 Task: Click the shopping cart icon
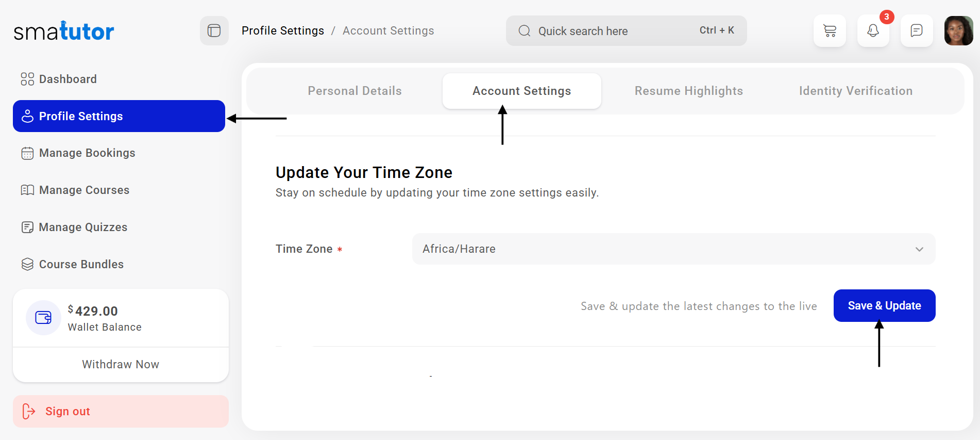tap(830, 31)
